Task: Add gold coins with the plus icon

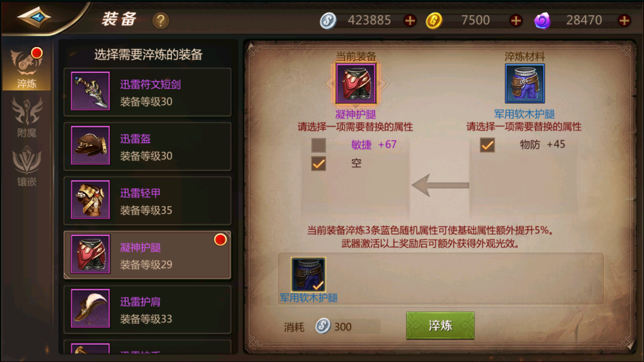Action: pos(516,20)
